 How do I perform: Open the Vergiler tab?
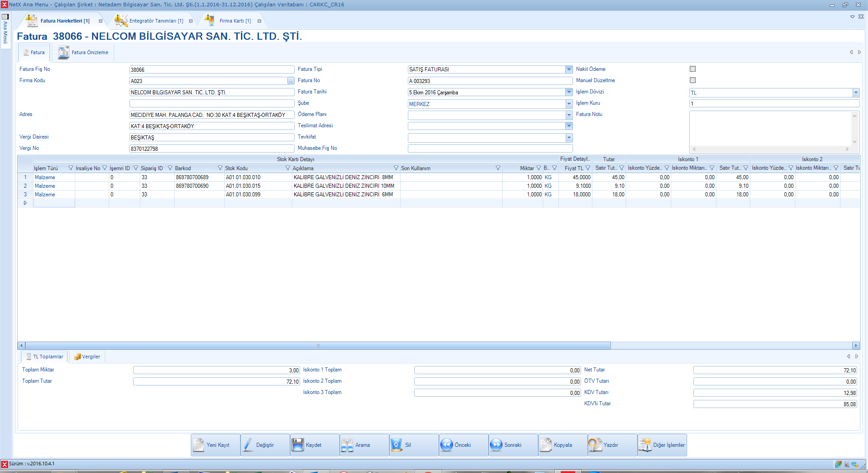[x=87, y=357]
